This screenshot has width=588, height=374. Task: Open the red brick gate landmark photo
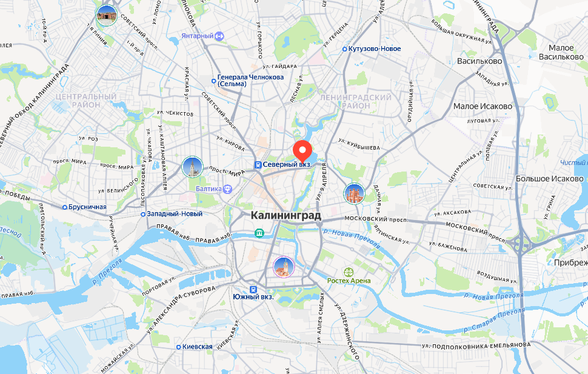[x=355, y=193]
